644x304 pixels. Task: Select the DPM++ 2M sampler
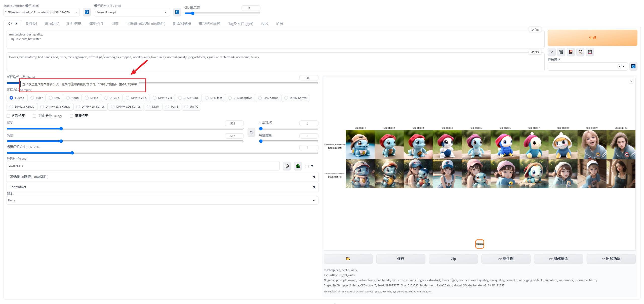pos(162,98)
